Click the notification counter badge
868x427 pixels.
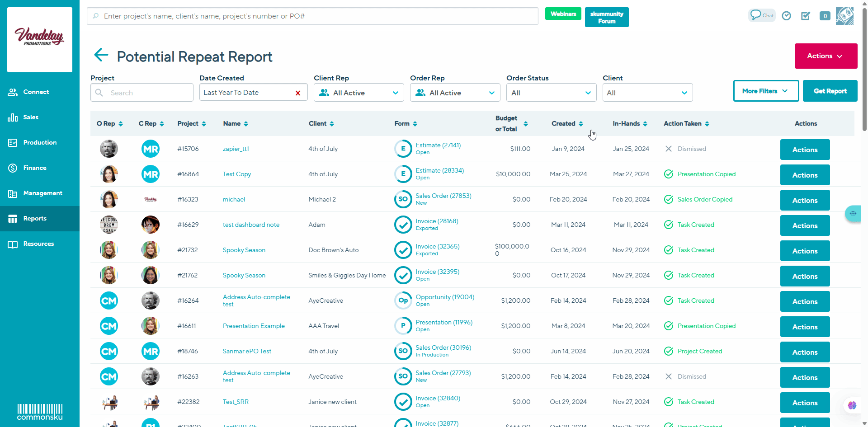(x=825, y=16)
